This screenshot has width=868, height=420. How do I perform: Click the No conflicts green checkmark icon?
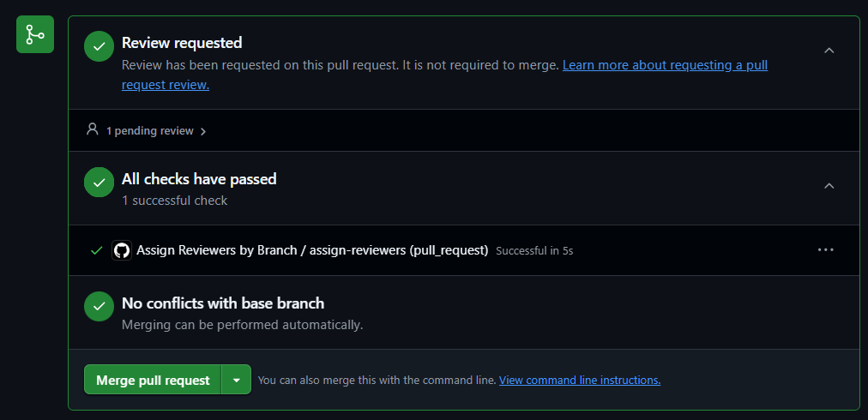coord(99,307)
